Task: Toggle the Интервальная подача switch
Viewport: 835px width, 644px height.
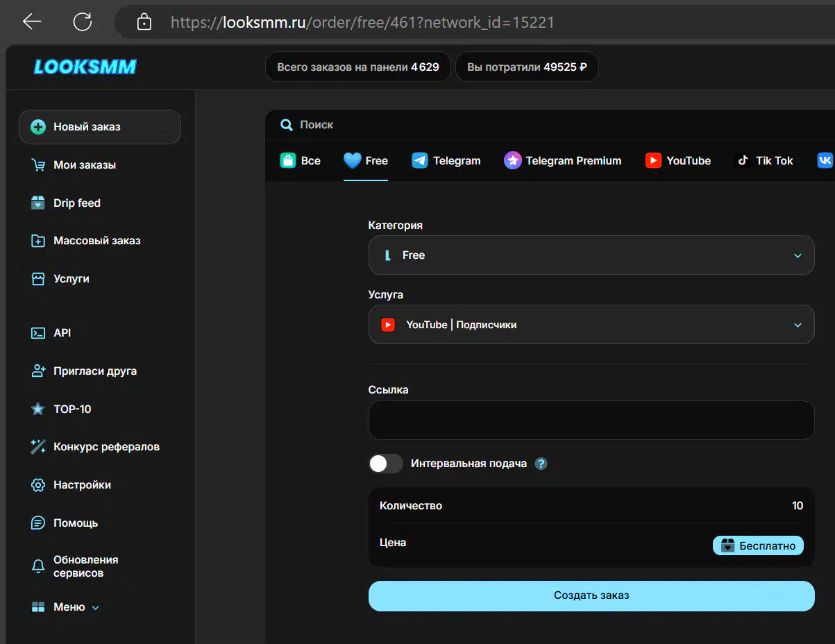Action: 386,464
